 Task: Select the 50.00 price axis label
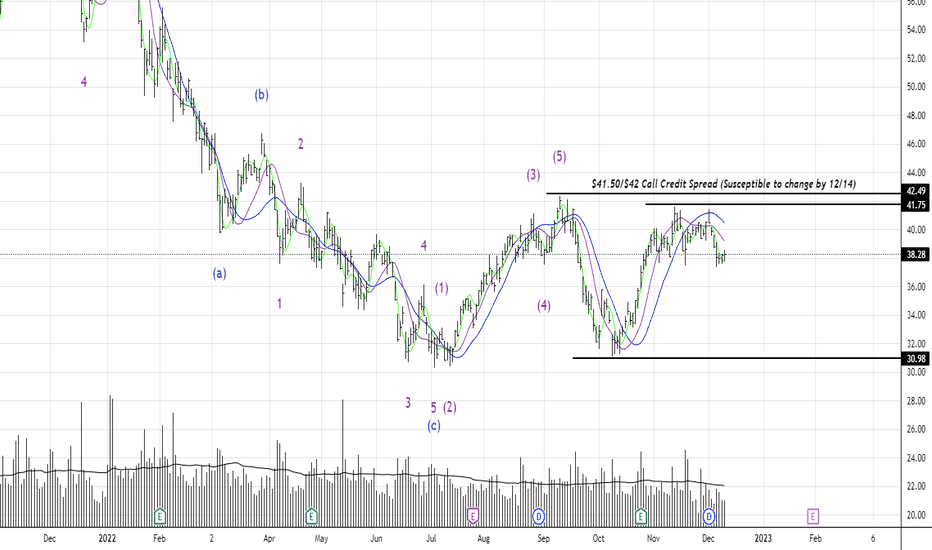[916, 87]
